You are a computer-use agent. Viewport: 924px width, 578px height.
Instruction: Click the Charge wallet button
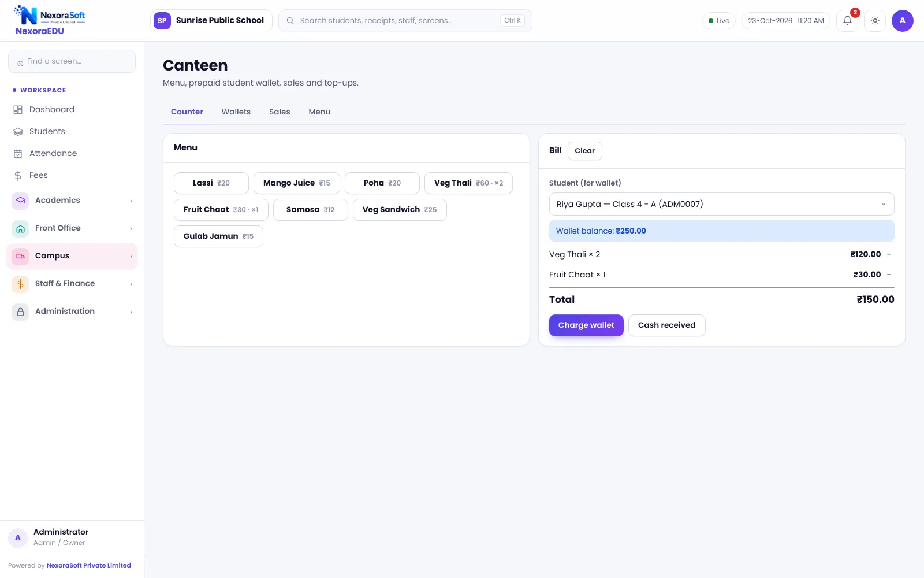(x=586, y=325)
